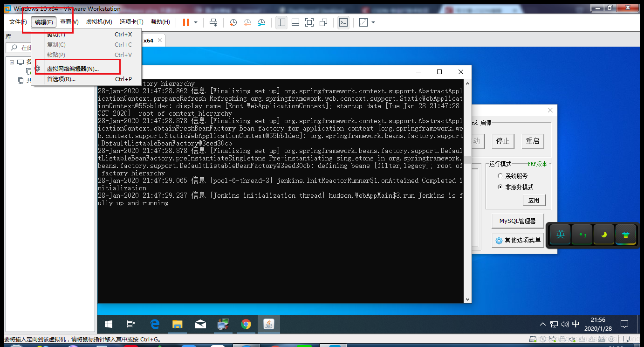Click the MySQL管理器 button
Image resolution: width=644 pixels, height=347 pixels.
click(518, 221)
